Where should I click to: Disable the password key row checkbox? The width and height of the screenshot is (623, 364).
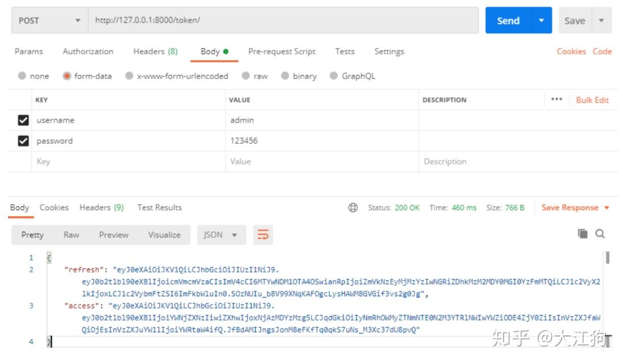pos(24,141)
